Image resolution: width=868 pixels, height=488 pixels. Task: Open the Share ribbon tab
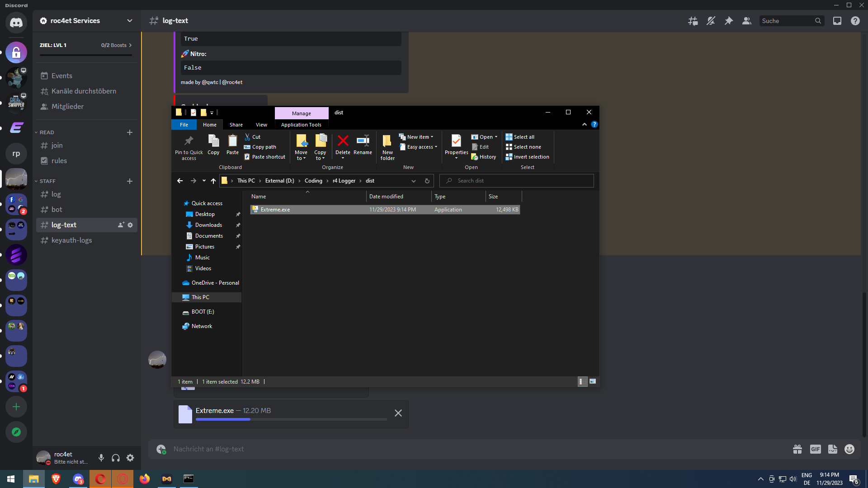pos(236,125)
